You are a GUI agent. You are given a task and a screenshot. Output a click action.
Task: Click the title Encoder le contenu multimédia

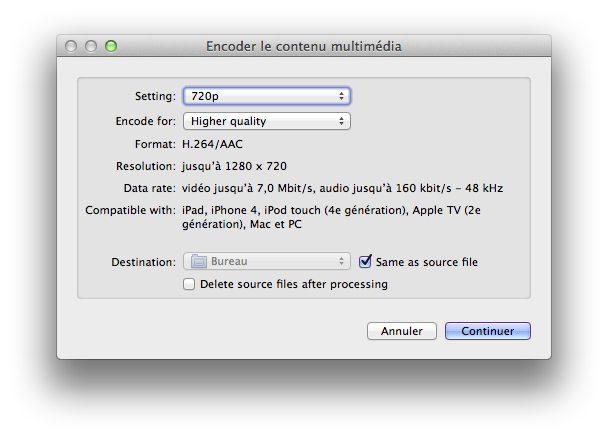pyautogui.click(x=304, y=46)
